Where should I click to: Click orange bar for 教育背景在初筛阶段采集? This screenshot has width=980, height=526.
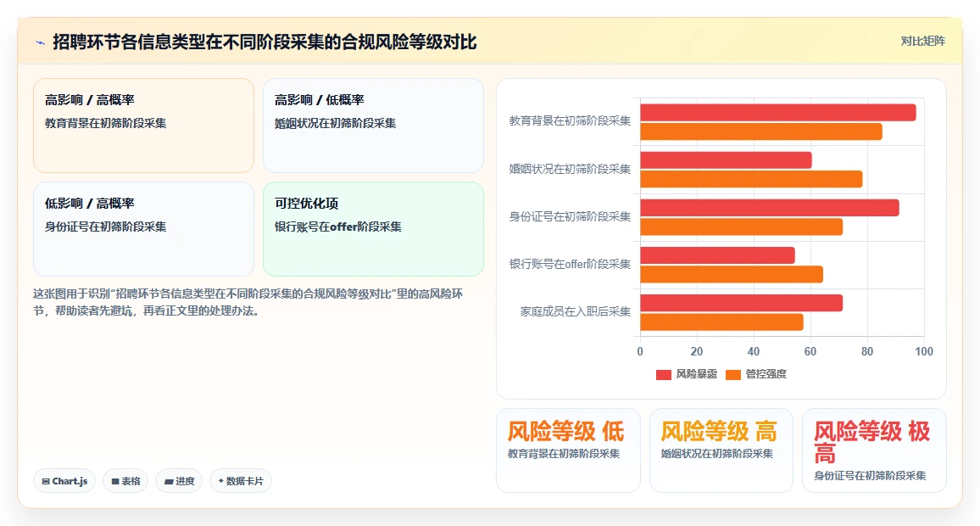coord(761,131)
